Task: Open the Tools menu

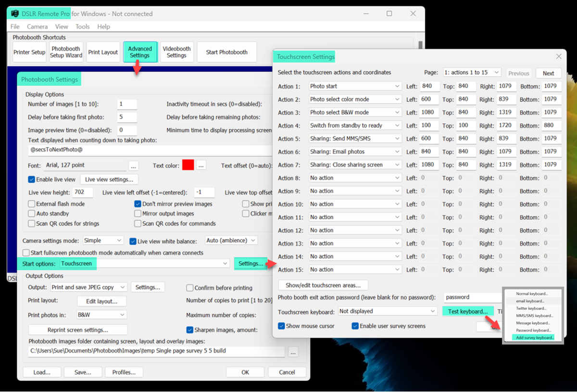Action: [x=82, y=26]
